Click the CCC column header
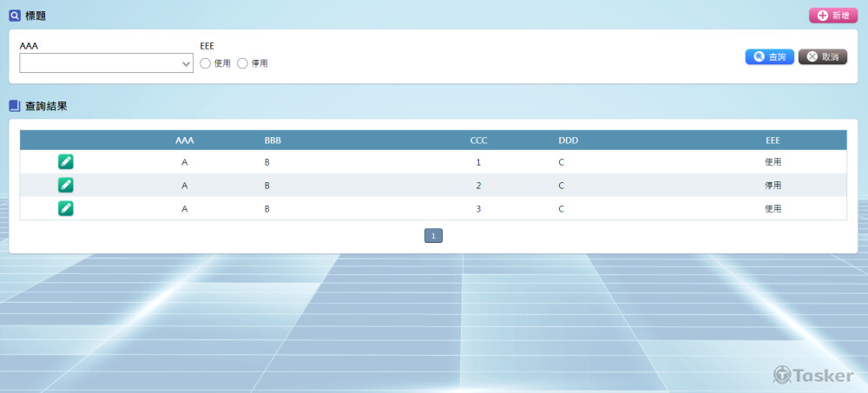Screen dimensions: 868x393 coord(478,140)
